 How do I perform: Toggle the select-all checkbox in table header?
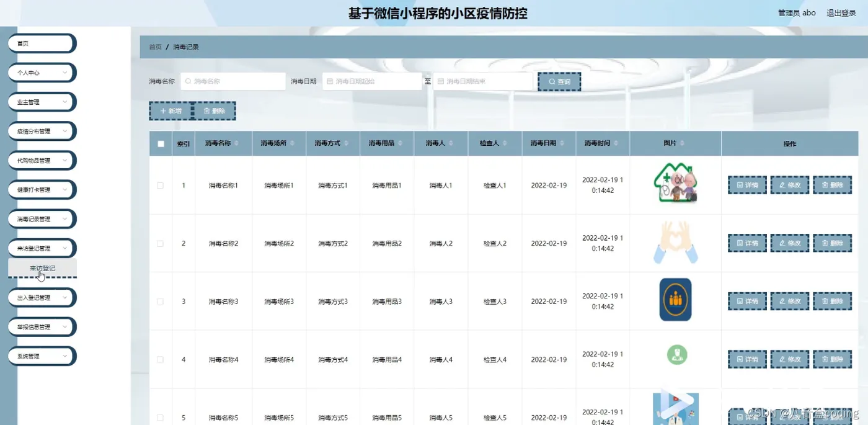click(x=161, y=144)
